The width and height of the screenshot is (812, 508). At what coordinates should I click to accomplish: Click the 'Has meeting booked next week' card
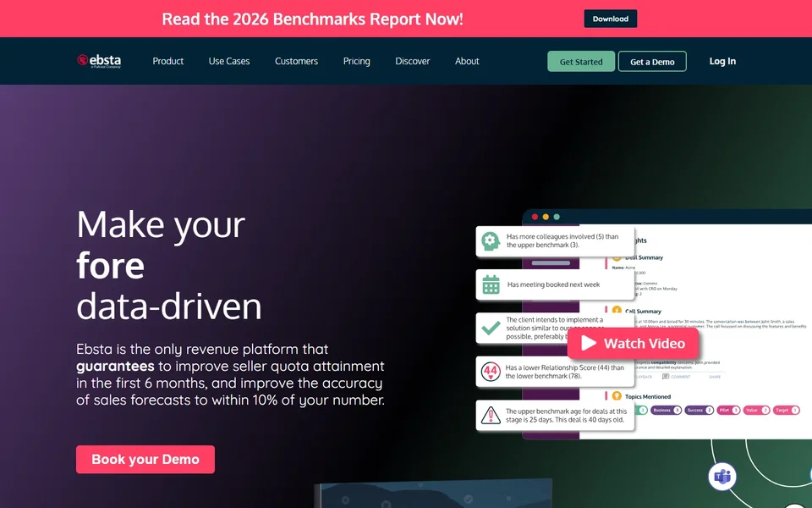tap(555, 284)
